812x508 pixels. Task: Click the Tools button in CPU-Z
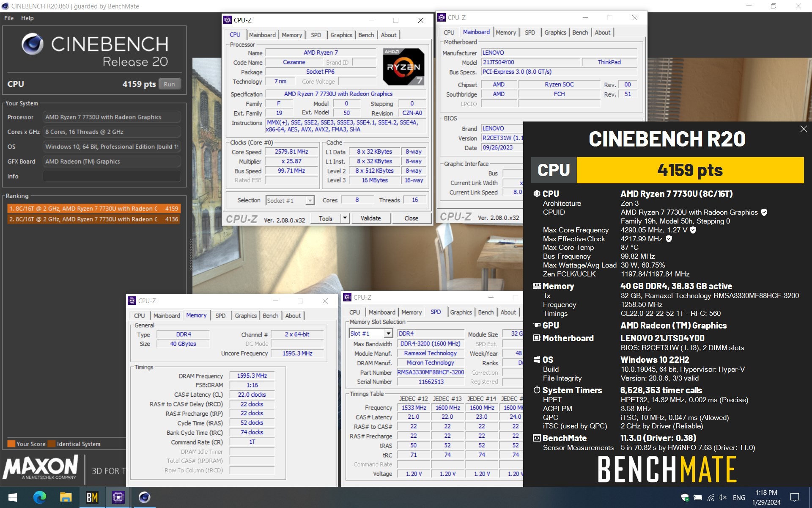[326, 218]
